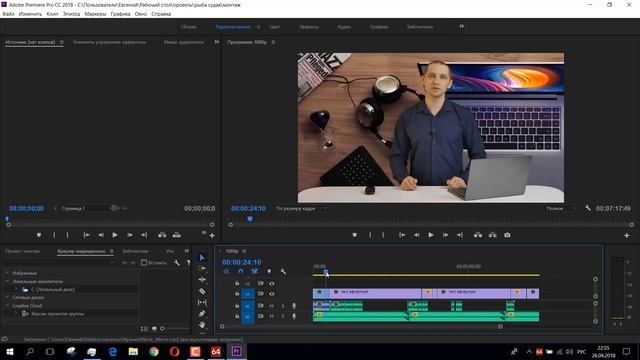640x360 pixels.
Task: Open Source panel group overflow arrows
Action: pyautogui.click(x=216, y=42)
